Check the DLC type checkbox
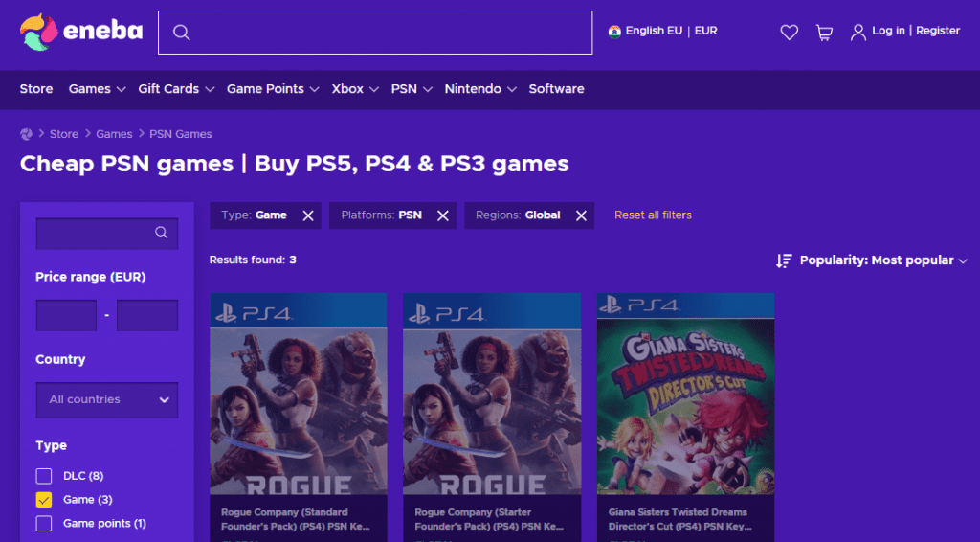Screen dimensions: 980x542 pyautogui.click(x=44, y=476)
